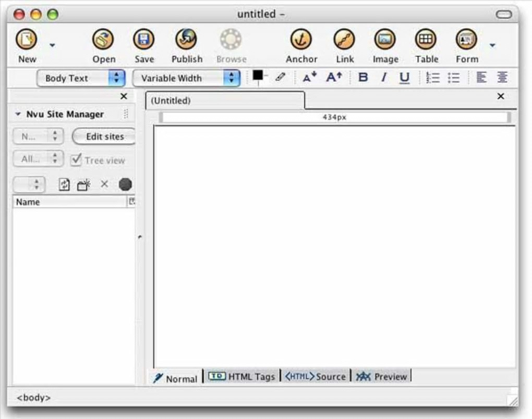This screenshot has height=419, width=532.
Task: Click the Edit sites button
Action: pyautogui.click(x=104, y=136)
